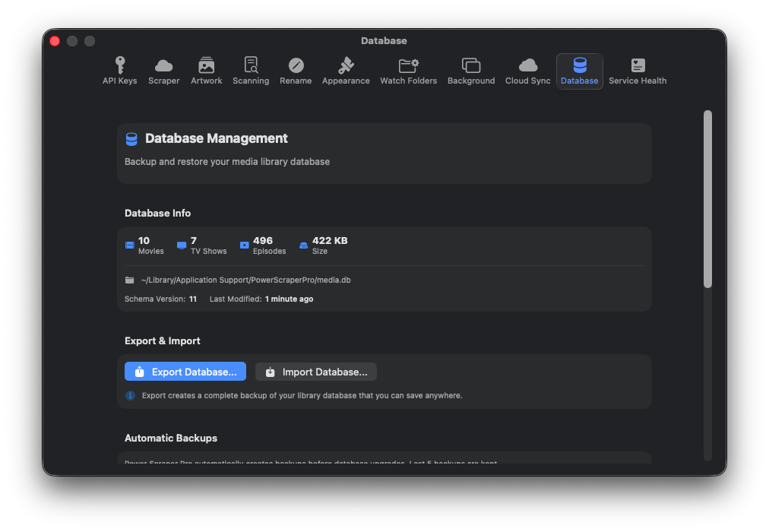Open the API Keys preferences pane
The width and height of the screenshot is (769, 532).
(120, 71)
